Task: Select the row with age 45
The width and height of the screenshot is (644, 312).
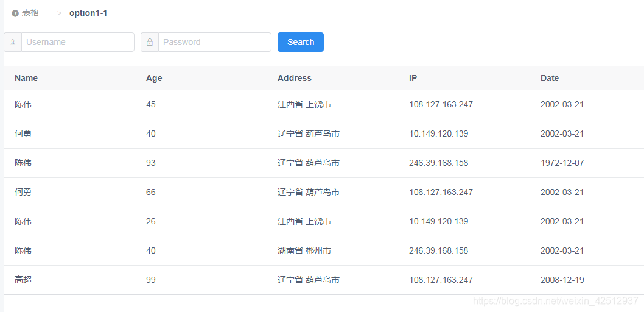Action: click(x=324, y=105)
